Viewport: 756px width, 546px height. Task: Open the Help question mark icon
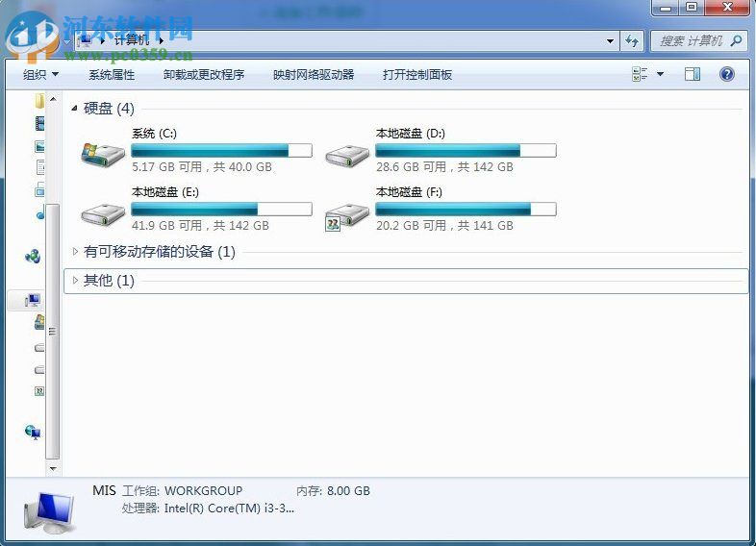pos(726,74)
